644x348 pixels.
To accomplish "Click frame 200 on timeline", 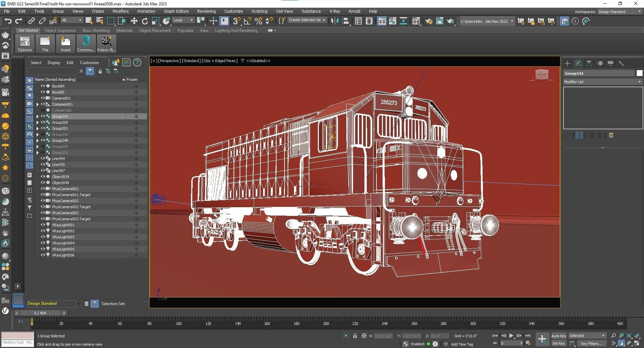I will coord(326,324).
